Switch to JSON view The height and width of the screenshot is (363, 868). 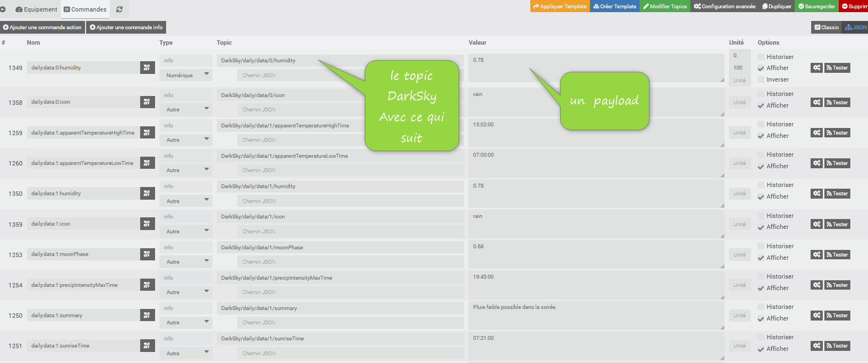coord(855,27)
